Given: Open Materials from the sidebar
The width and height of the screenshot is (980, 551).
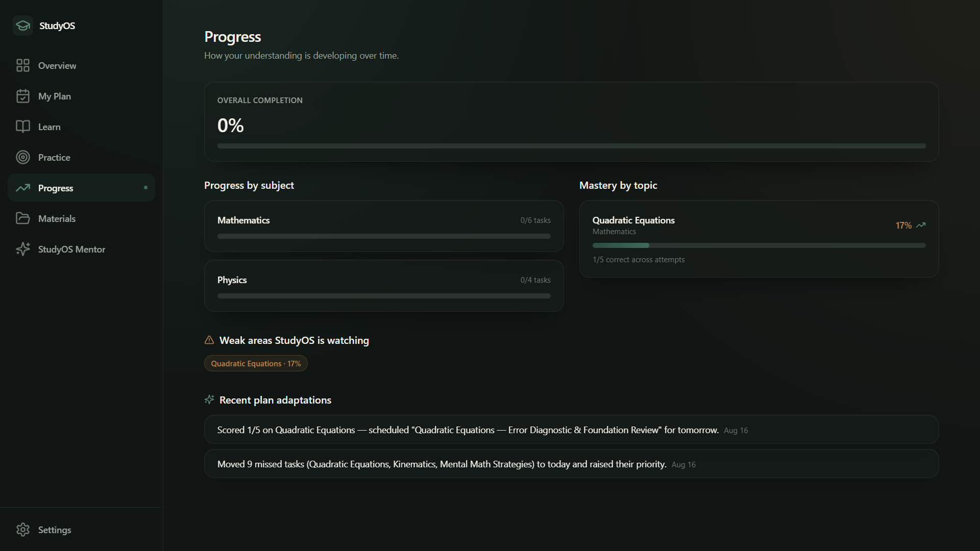Looking at the screenshot, I should point(81,218).
